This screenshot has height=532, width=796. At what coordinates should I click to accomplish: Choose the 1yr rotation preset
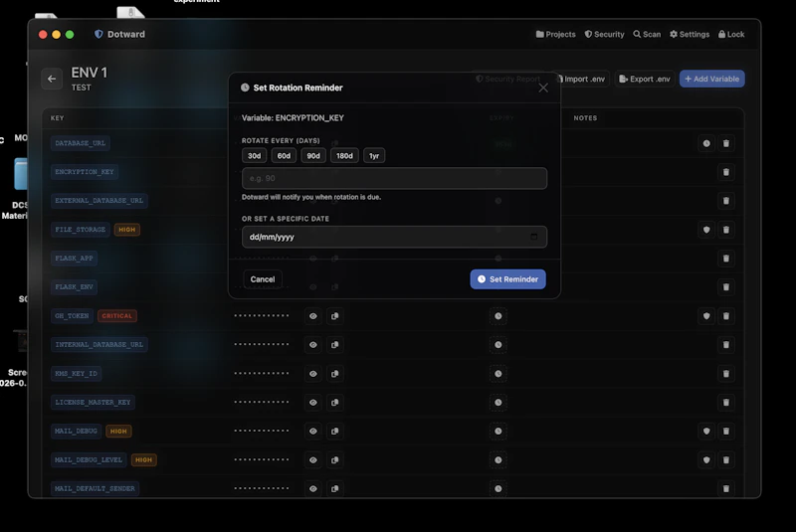tap(374, 156)
